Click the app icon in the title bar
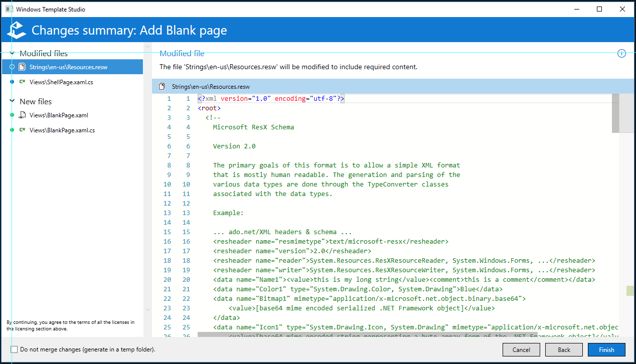636x364 pixels. (9, 9)
